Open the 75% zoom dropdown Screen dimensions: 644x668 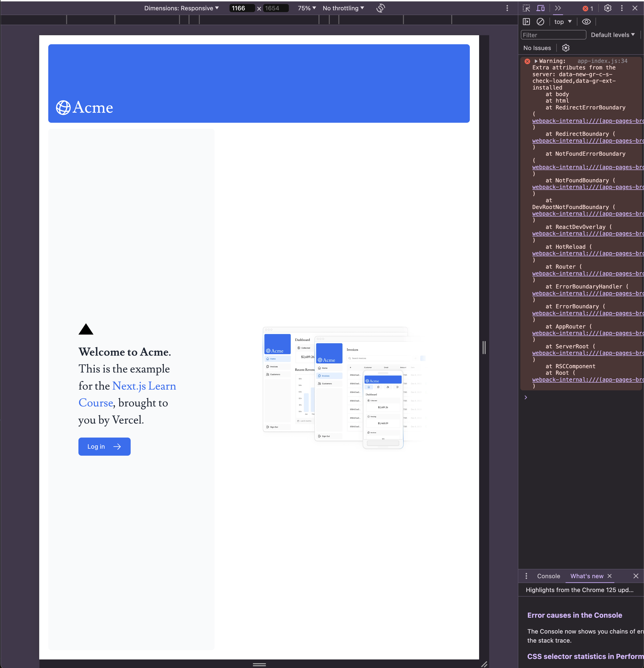point(306,8)
